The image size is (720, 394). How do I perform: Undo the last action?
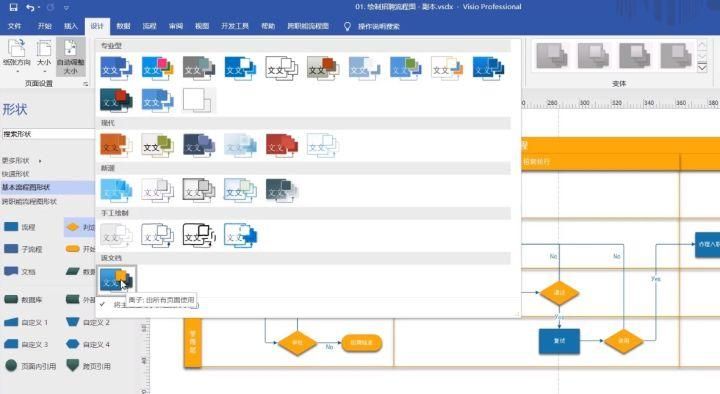pos(30,7)
